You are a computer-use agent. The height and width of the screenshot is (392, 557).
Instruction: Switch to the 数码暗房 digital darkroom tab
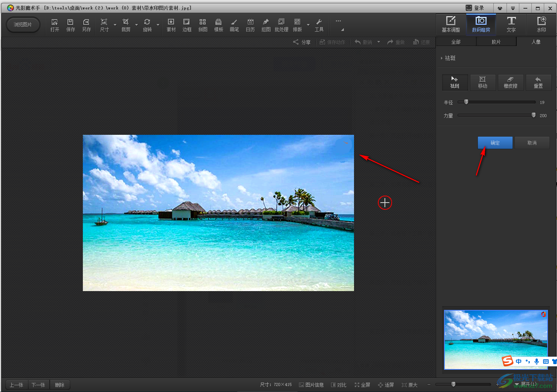[481, 24]
